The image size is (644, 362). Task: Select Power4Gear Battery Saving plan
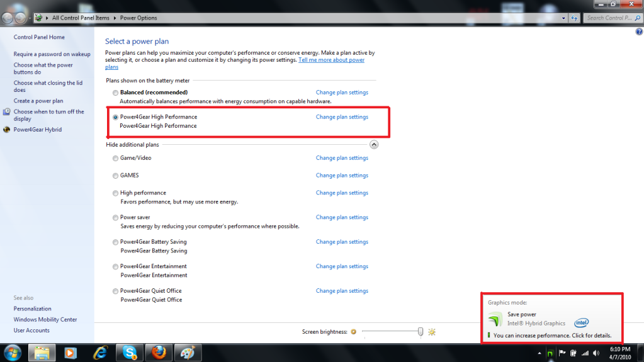point(115,242)
